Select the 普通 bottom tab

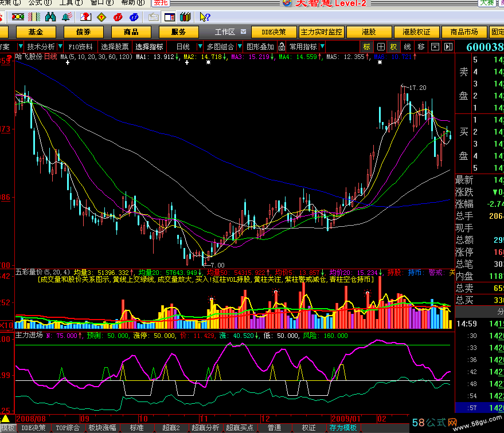[x=274, y=428]
